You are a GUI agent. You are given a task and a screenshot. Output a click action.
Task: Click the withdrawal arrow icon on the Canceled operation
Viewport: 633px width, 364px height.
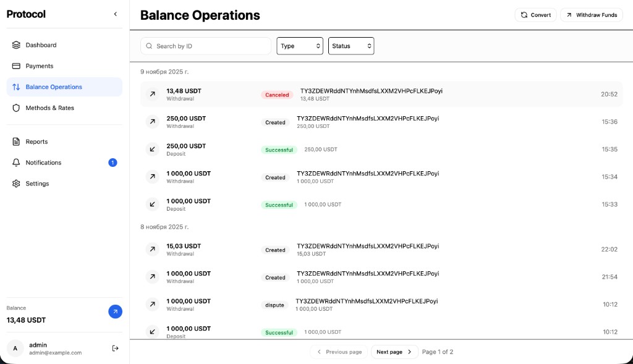pos(152,94)
